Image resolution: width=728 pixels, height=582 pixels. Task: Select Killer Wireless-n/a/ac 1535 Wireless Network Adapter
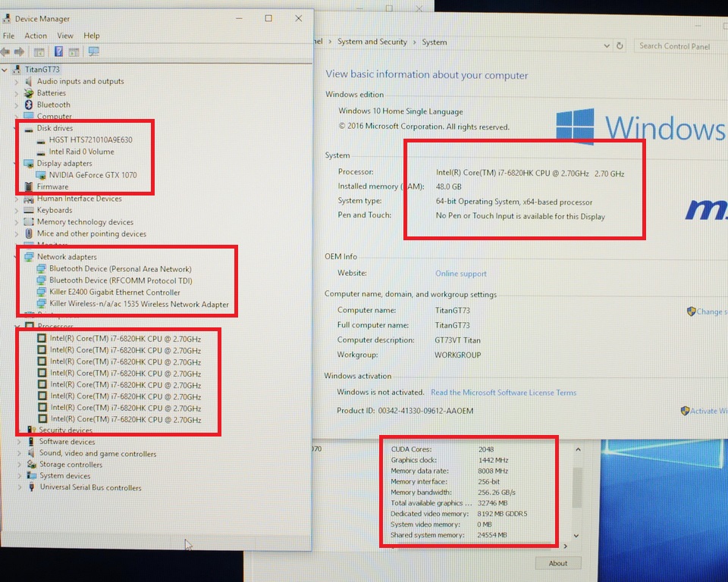coord(139,305)
